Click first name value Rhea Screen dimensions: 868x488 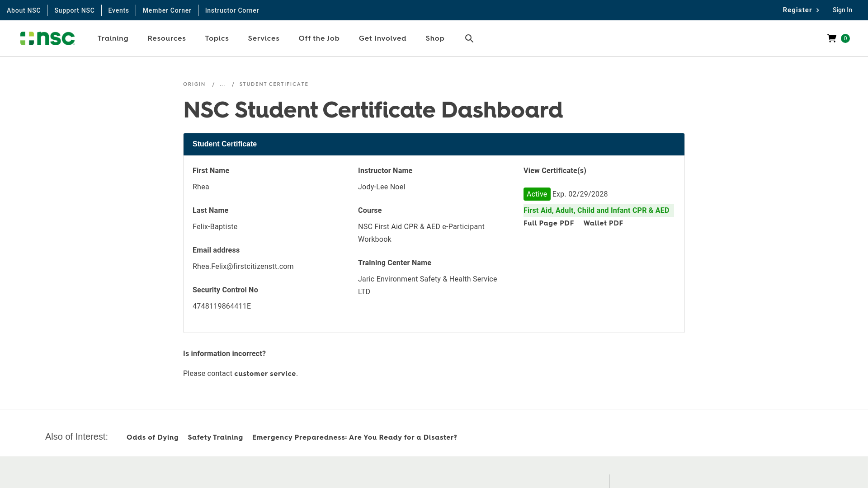pos(201,187)
